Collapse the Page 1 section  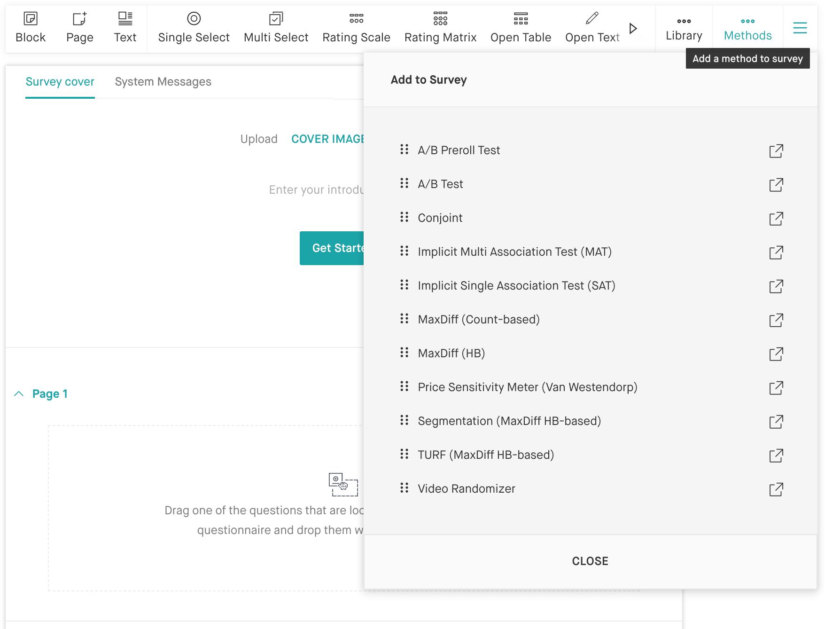pyautogui.click(x=19, y=394)
